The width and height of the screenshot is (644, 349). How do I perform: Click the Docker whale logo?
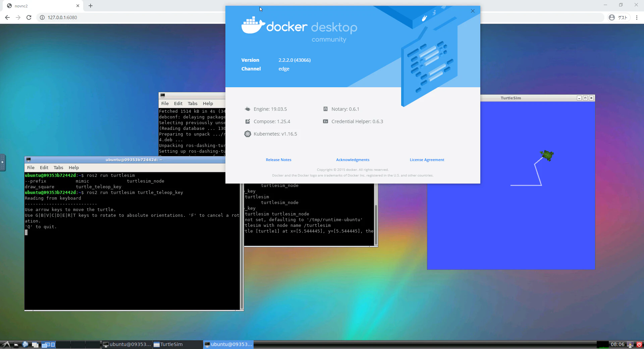(x=253, y=26)
